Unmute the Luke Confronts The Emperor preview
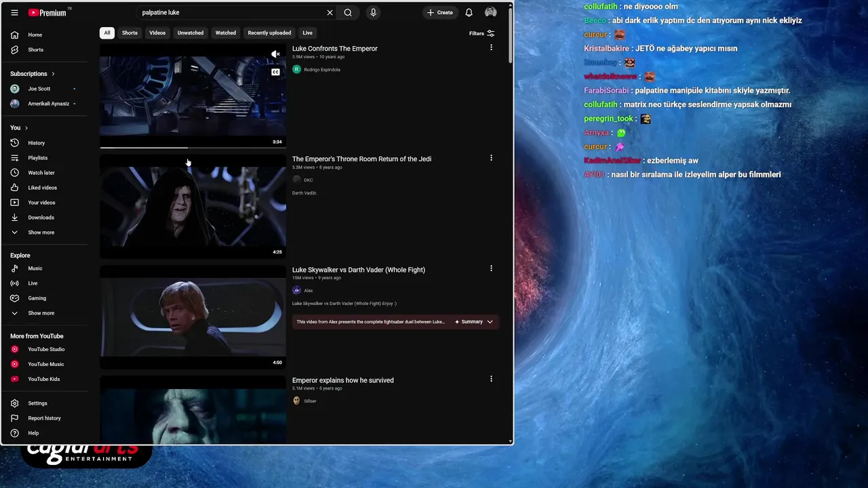Screen dimensions: 868x488 [275, 54]
